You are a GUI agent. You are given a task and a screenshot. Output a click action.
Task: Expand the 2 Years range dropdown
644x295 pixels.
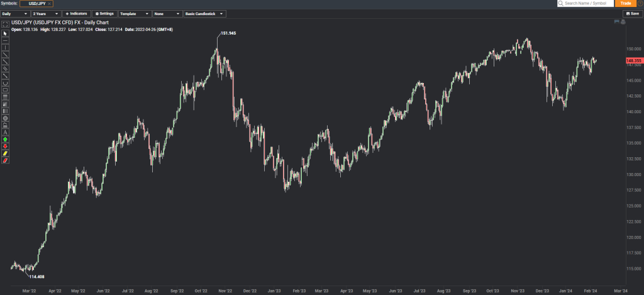(45, 13)
